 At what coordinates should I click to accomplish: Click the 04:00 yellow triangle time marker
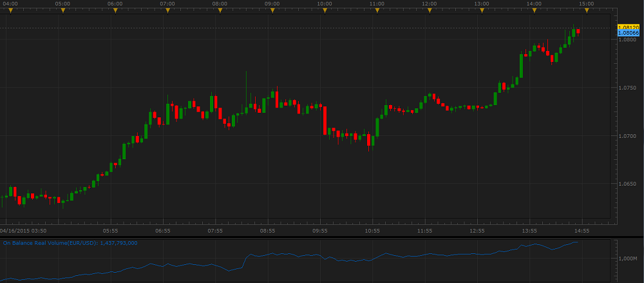click(x=10, y=10)
